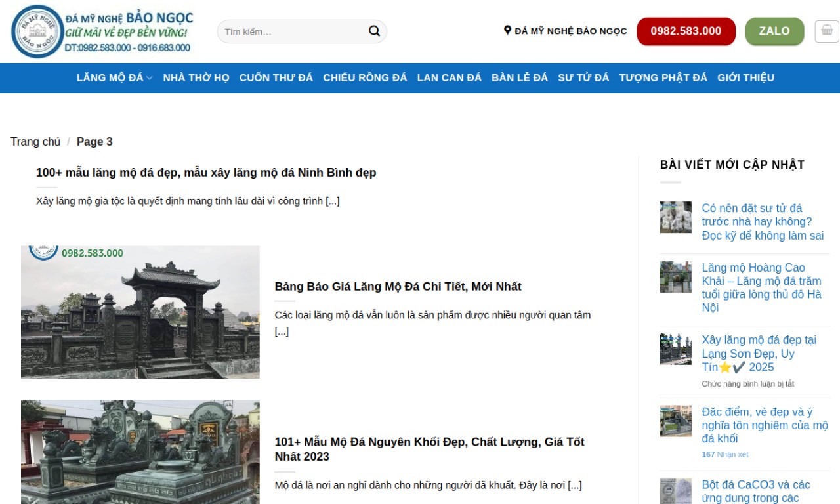This screenshot has height=504, width=840.
Task: Click the search magnifier icon
Action: 374,31
